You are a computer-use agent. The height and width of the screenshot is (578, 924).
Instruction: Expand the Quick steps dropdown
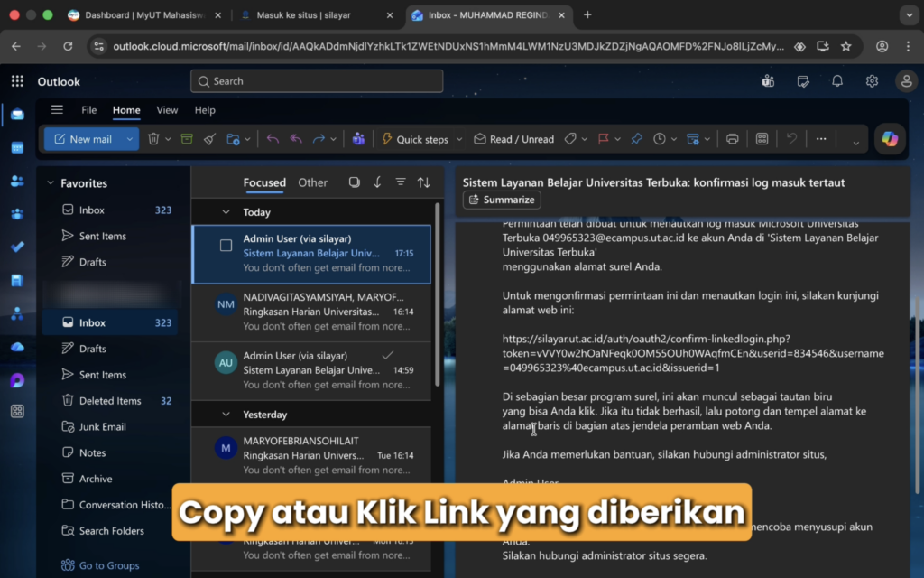[x=457, y=138]
